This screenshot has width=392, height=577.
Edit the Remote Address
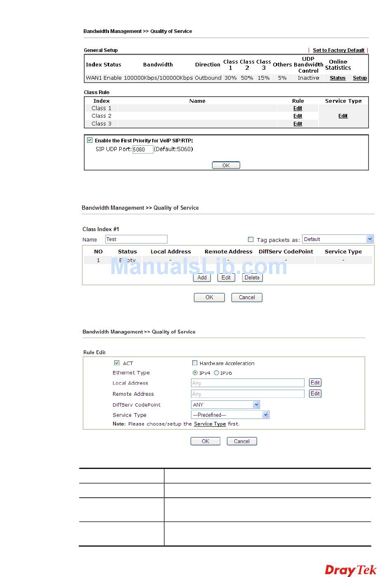tap(315, 394)
